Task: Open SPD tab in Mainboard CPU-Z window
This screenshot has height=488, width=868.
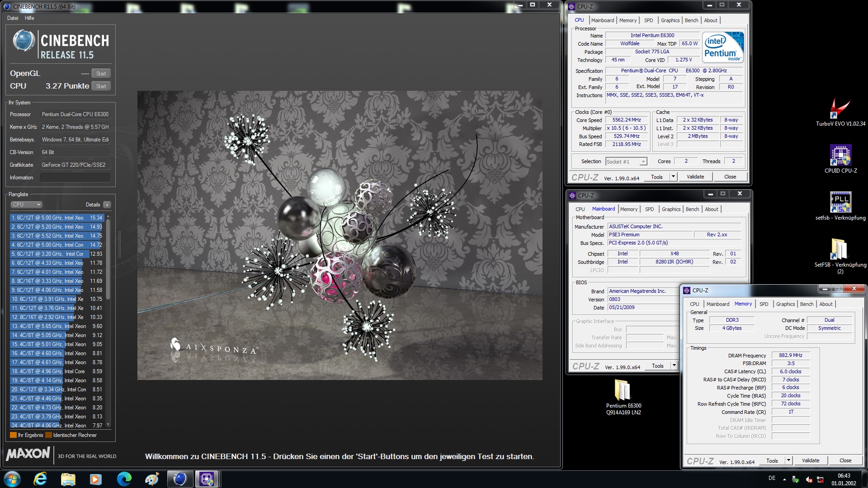Action: click(x=649, y=209)
